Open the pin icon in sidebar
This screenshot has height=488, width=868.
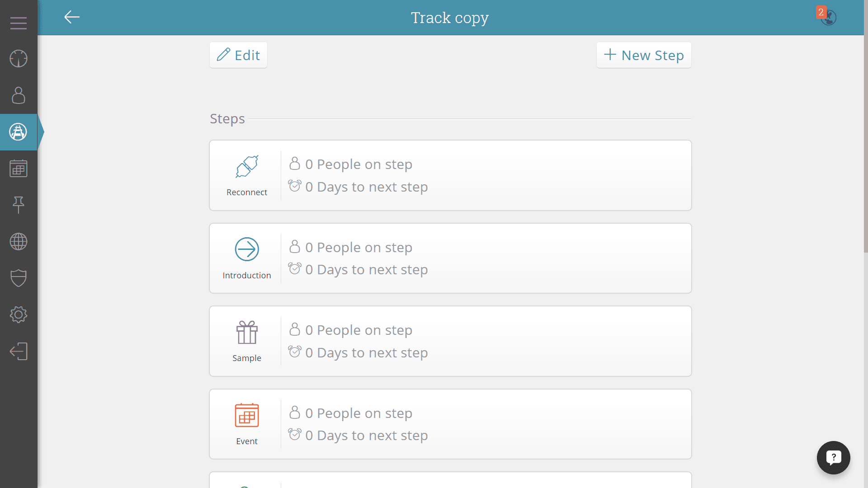pyautogui.click(x=19, y=205)
